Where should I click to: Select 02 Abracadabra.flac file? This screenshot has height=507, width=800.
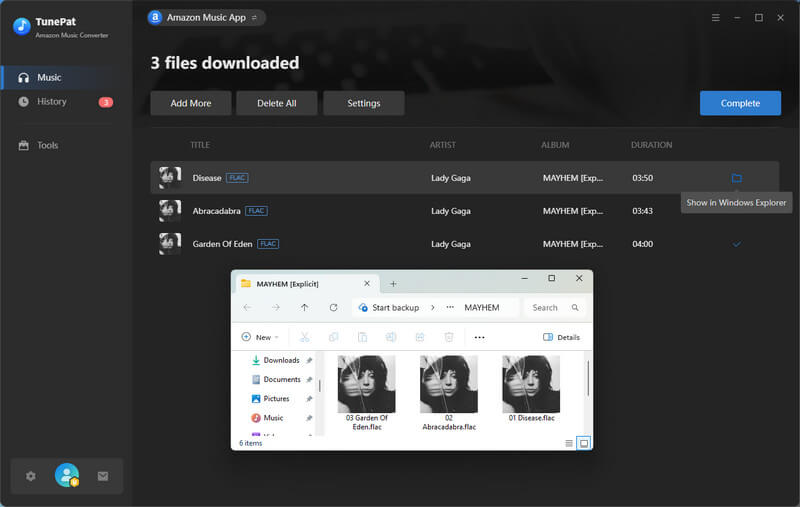(449, 393)
